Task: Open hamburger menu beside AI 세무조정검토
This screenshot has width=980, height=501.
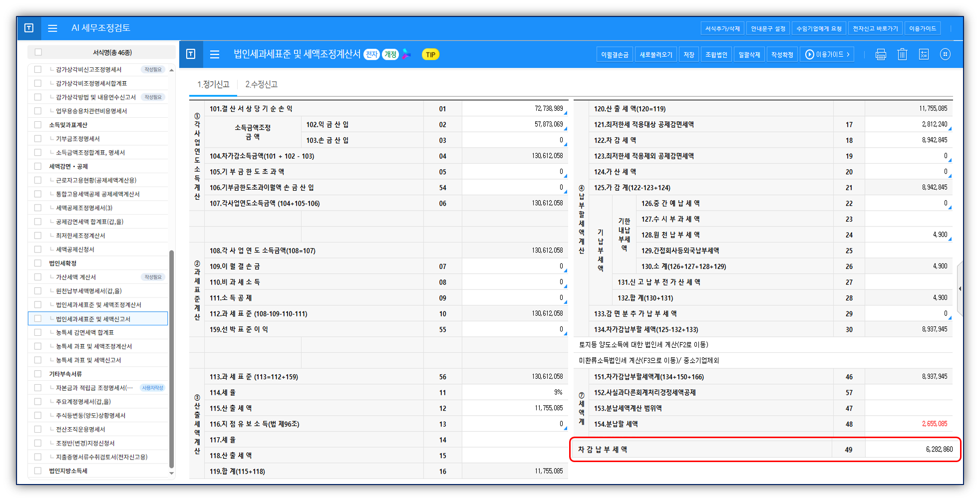Action: tap(52, 28)
